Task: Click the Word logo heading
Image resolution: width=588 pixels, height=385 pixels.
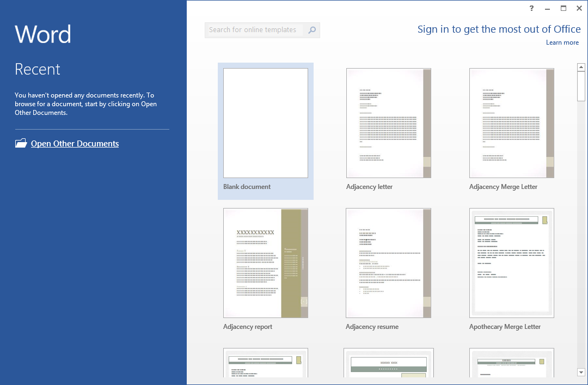Action: pyautogui.click(x=42, y=34)
